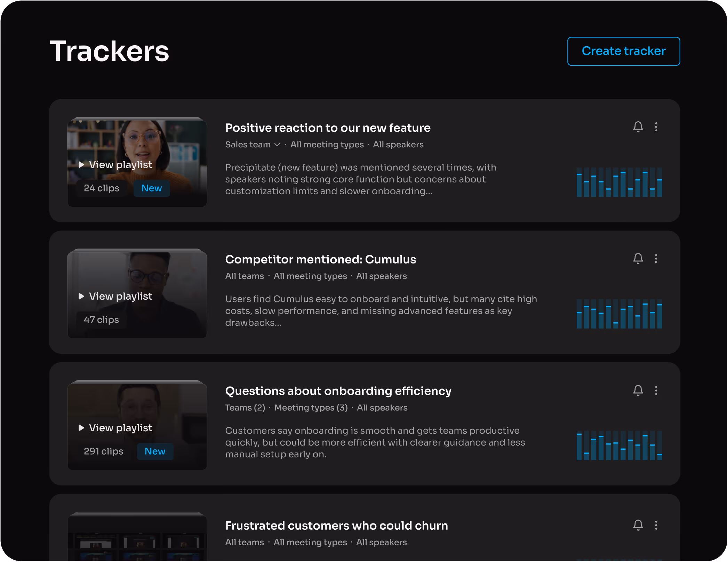Open Meeting types (3) filter

[311, 408]
